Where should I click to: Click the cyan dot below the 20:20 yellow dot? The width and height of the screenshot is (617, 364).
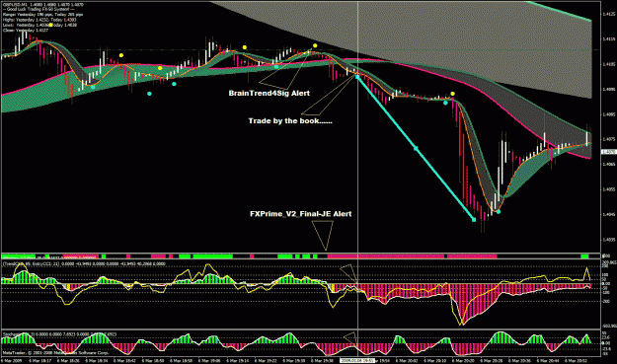coord(445,103)
